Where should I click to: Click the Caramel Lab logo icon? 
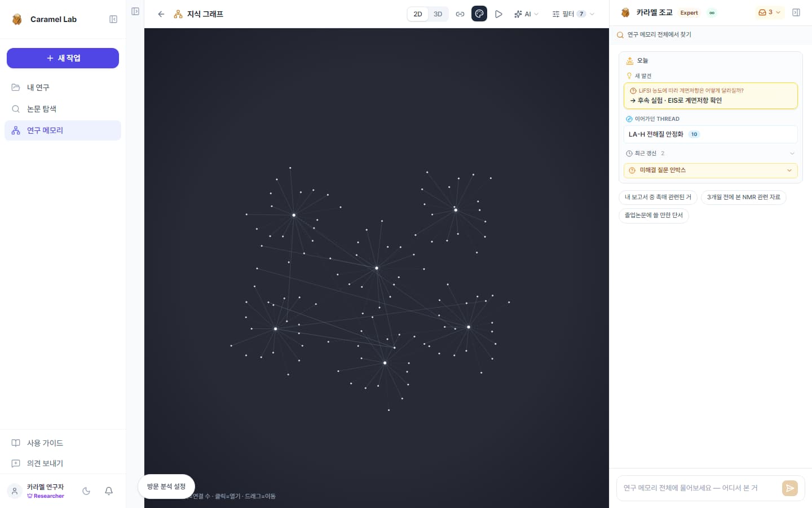tap(17, 19)
